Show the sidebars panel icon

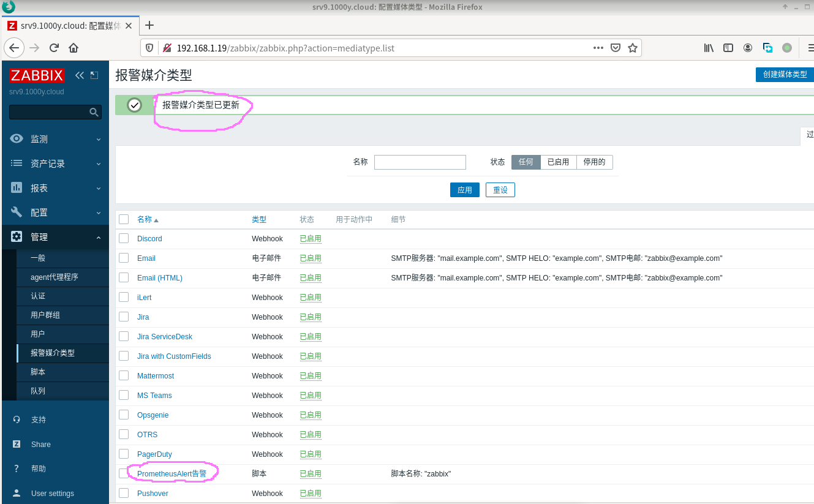pyautogui.click(x=728, y=48)
